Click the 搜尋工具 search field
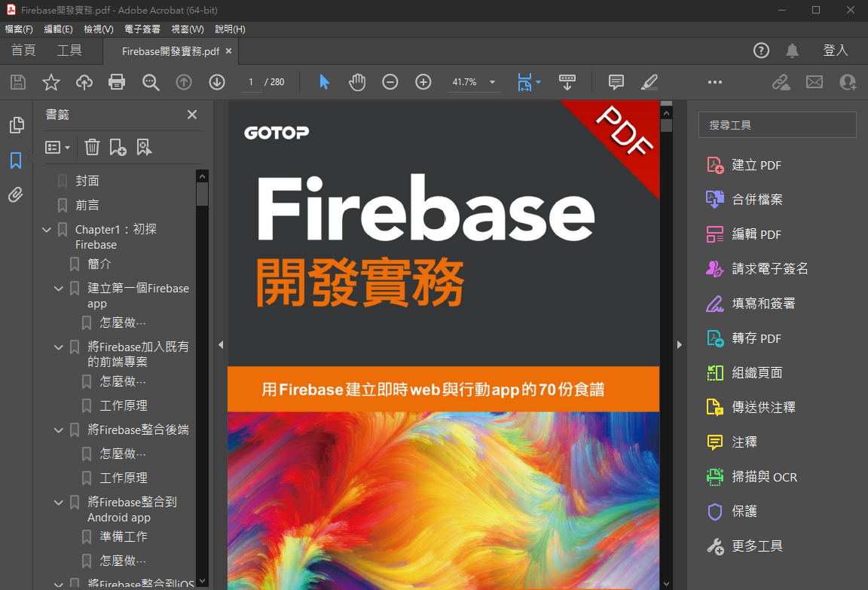The width and height of the screenshot is (868, 590). pos(778,125)
